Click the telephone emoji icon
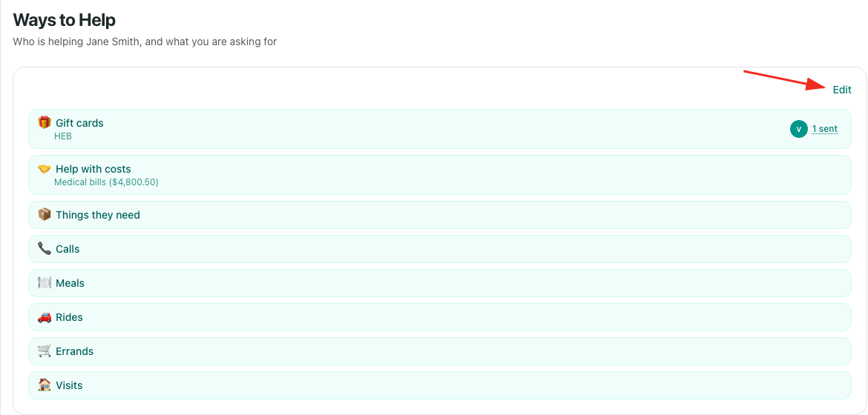868x415 pixels. 45,249
